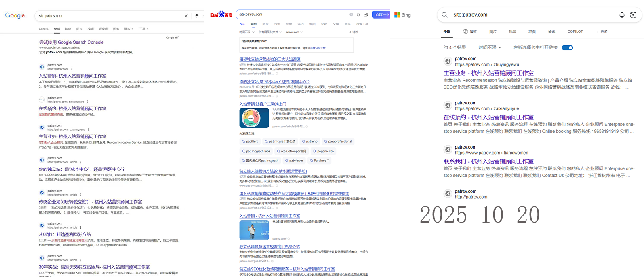644x278 pixels.
Task: Click the Bing logo
Action: click(402, 15)
